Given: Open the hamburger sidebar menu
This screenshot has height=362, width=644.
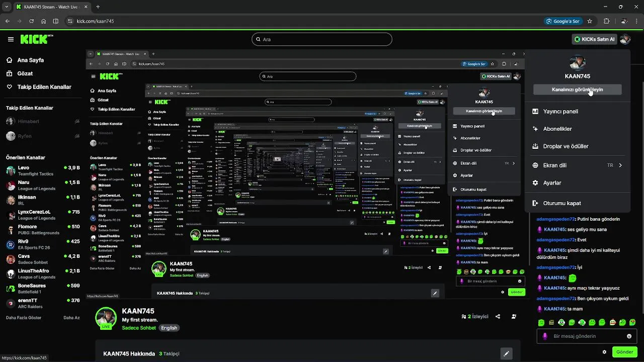Looking at the screenshot, I should pyautogui.click(x=11, y=39).
